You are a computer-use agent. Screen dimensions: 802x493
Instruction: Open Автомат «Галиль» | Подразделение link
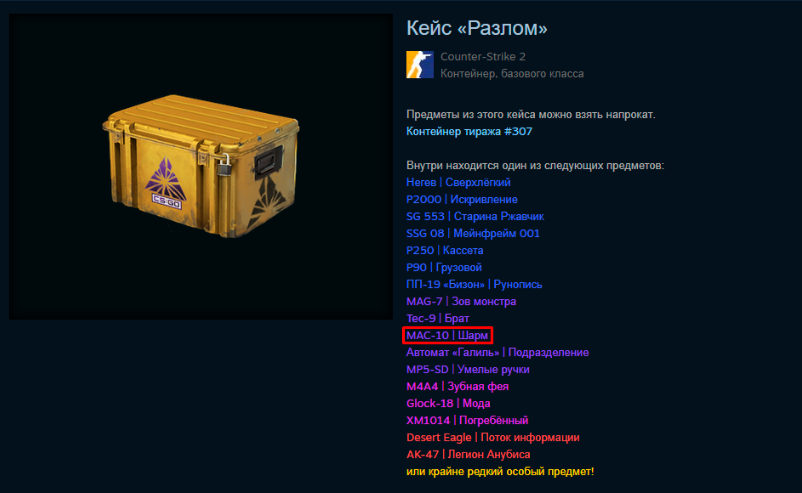tap(498, 352)
